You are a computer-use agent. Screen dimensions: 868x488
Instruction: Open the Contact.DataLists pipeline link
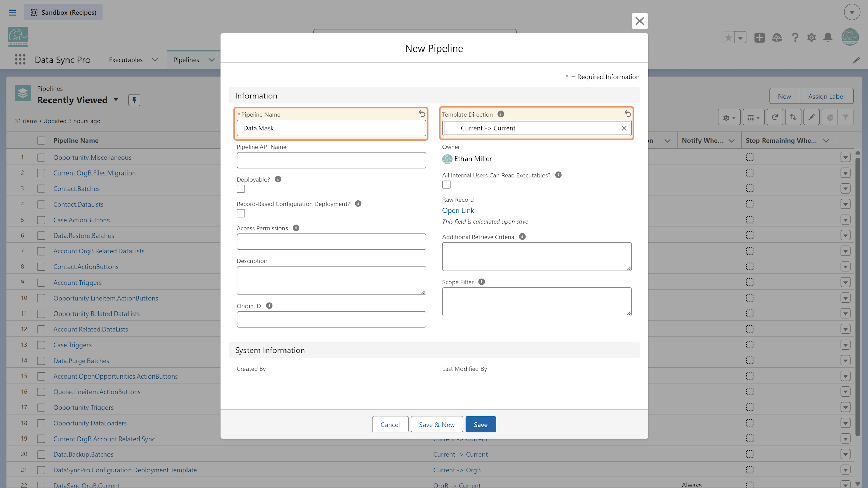tap(78, 204)
